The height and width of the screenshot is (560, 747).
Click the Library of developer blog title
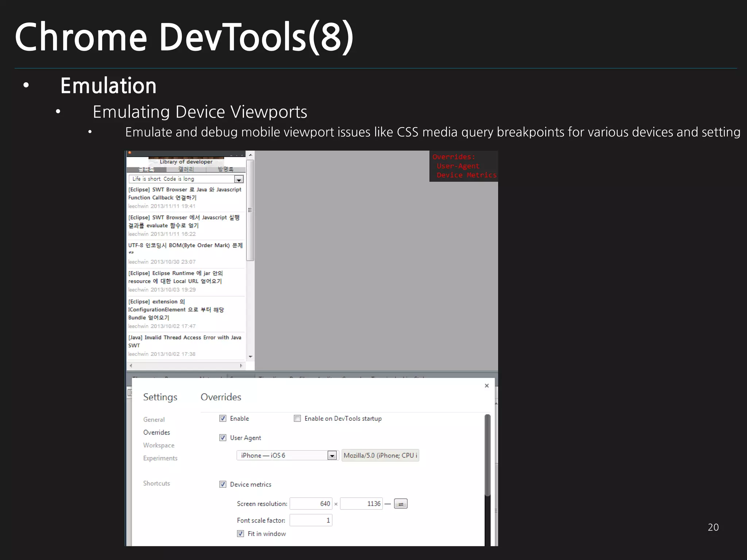[186, 162]
